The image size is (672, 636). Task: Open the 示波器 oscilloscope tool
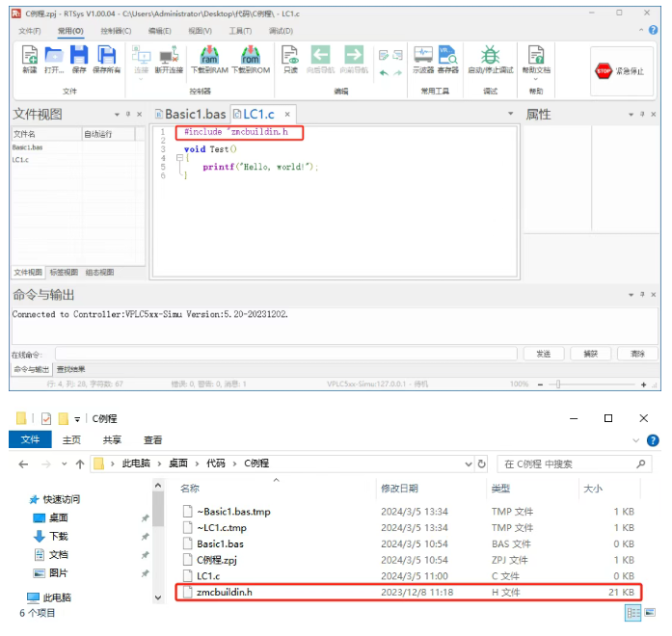[x=423, y=58]
